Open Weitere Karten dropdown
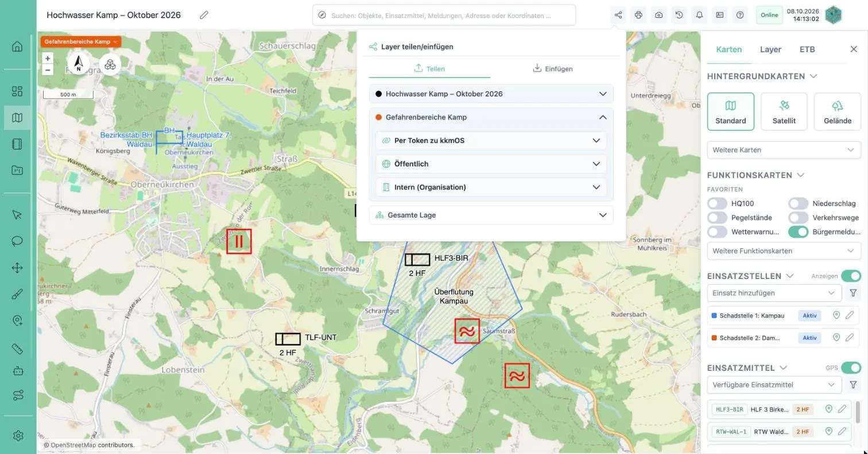868x454 pixels. pos(784,150)
